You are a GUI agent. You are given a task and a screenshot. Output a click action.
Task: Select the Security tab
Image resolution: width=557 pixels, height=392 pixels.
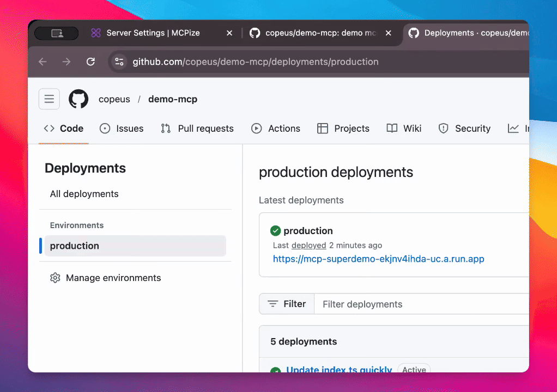[x=465, y=129]
